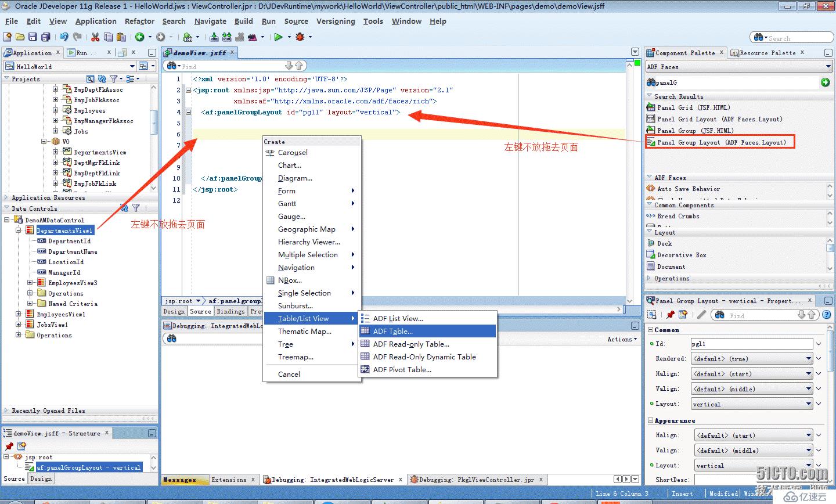Click the gray Forward navigation icon

[x=161, y=37]
